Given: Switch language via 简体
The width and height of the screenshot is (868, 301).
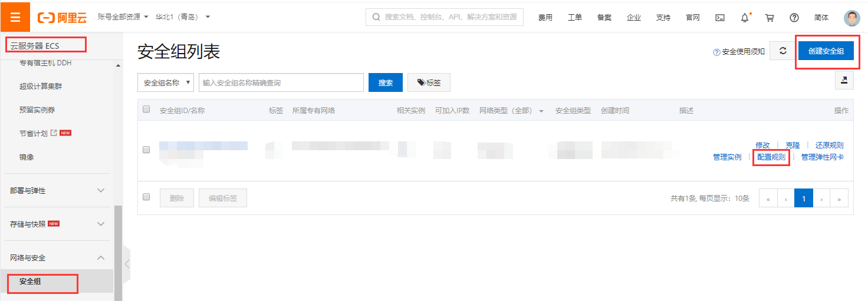Looking at the screenshot, I should [821, 18].
